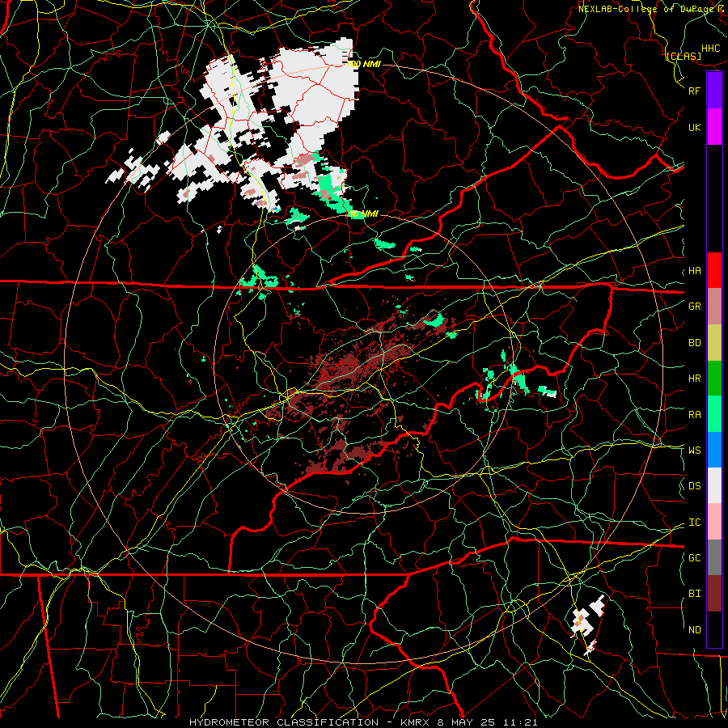Click the Hydrometeor Classification KMRX title caption
728x728 pixels.
click(363, 722)
